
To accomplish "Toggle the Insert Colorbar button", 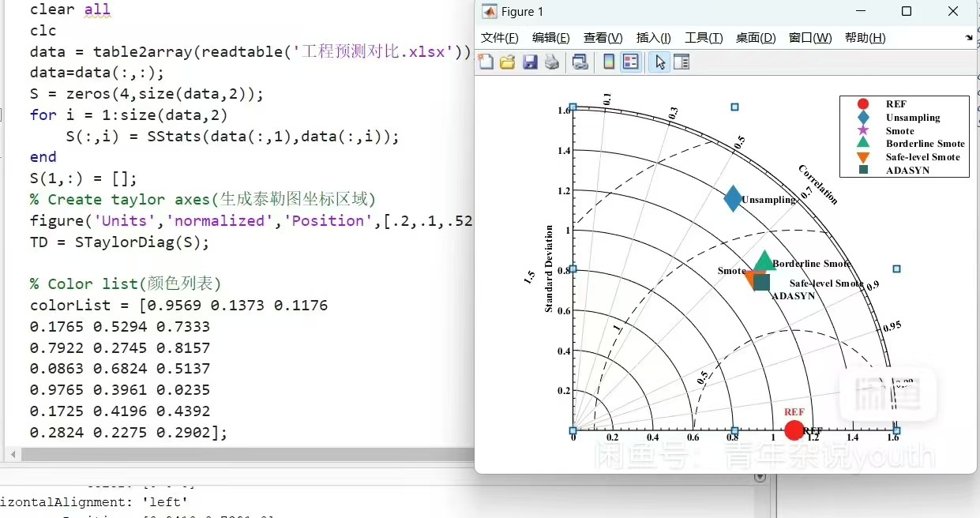I will 609,62.
